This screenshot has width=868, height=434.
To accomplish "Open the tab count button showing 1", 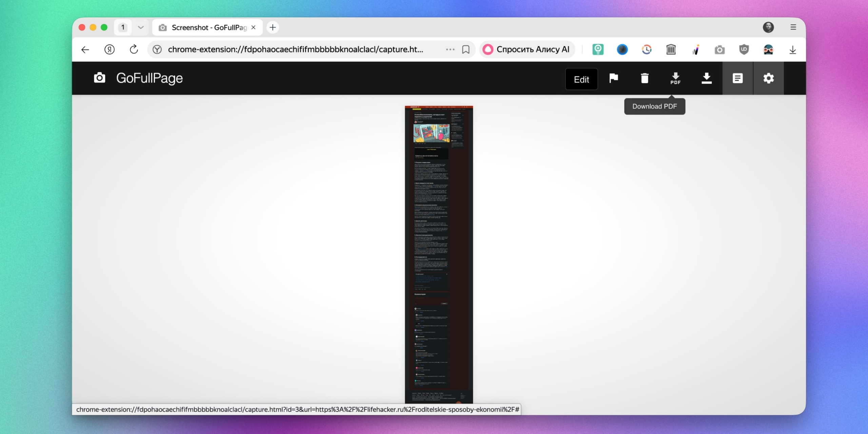I will click(x=123, y=27).
